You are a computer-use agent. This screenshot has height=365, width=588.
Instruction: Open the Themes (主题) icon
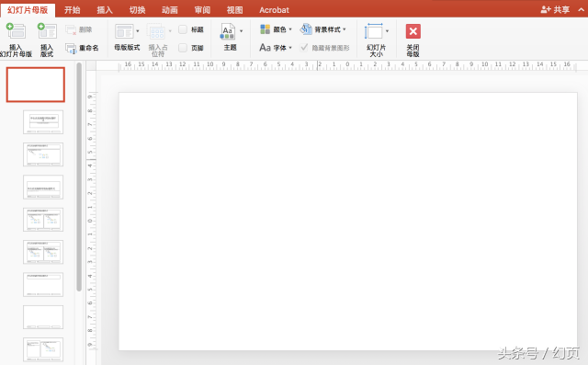(x=228, y=31)
